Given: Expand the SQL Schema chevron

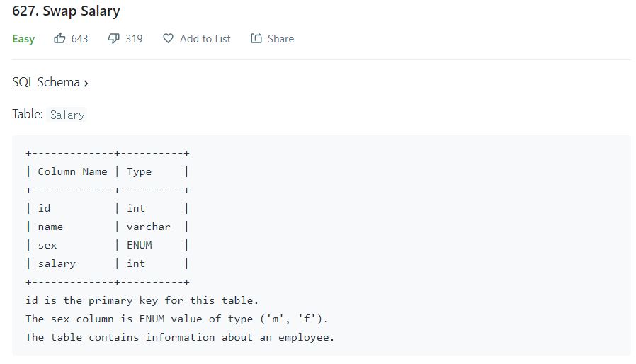Looking at the screenshot, I should (x=86, y=83).
